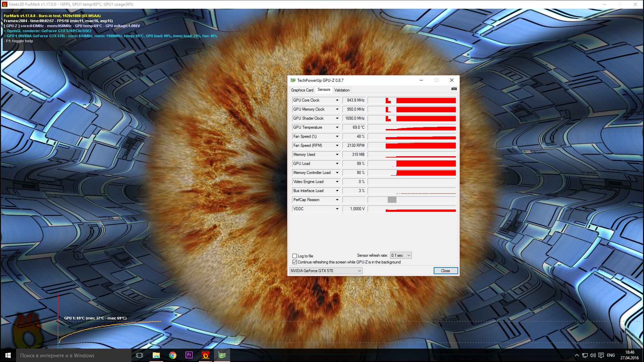The width and height of the screenshot is (644, 362).
Task: Select the GPU-Z icon on the taskbar
Action: pyautogui.click(x=222, y=355)
